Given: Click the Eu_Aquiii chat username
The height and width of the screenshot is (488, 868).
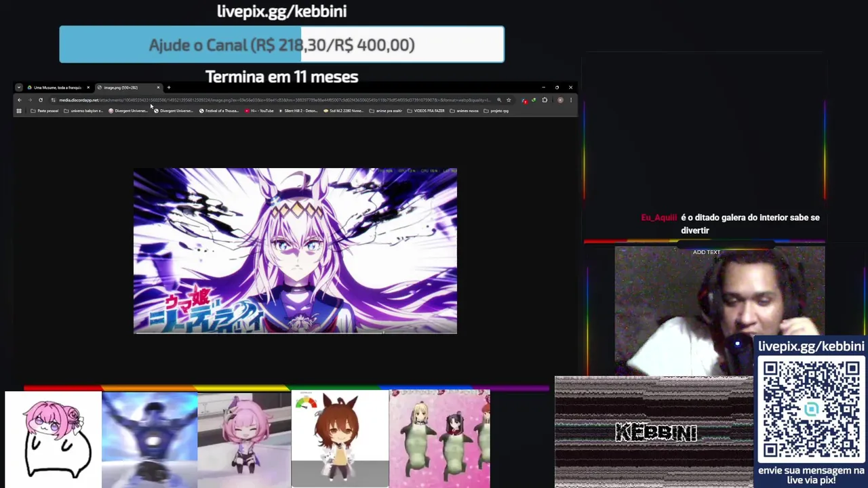Looking at the screenshot, I should pos(659,218).
